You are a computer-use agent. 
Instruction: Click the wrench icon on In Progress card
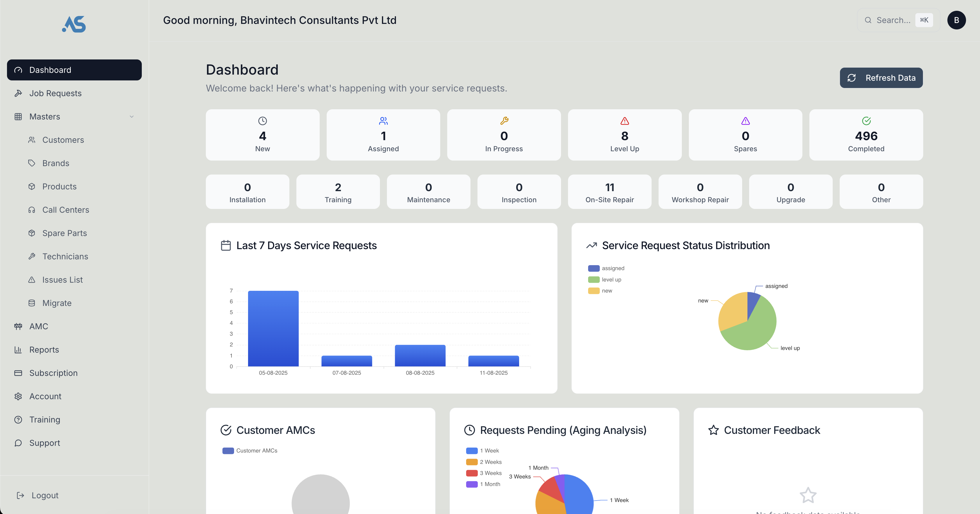[504, 121]
